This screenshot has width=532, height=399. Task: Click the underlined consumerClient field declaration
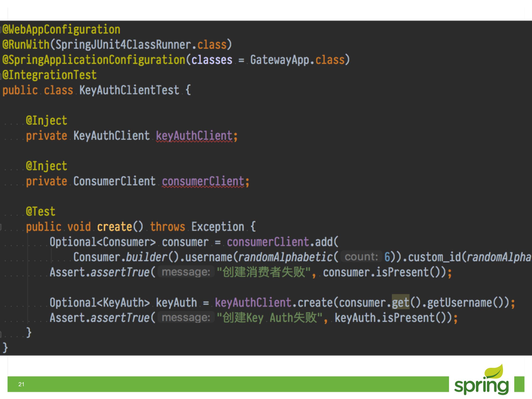coord(203,181)
